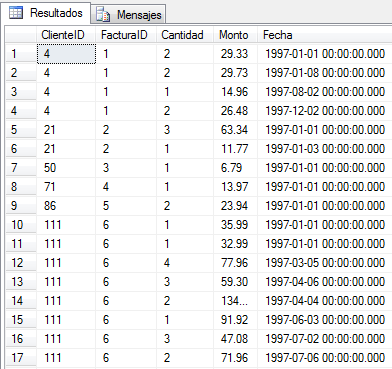Click the Mensajes tab icon
392x369 pixels.
click(x=103, y=15)
